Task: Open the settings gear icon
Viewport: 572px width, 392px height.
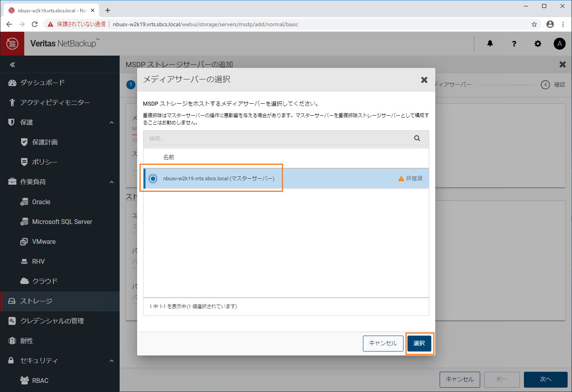Action: [x=538, y=44]
